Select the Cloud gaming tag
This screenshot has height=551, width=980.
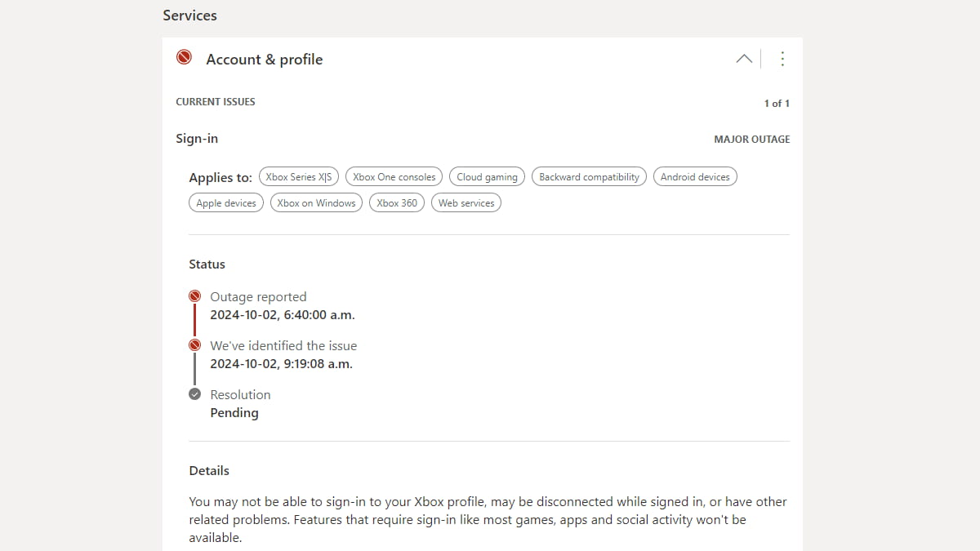pyautogui.click(x=487, y=176)
